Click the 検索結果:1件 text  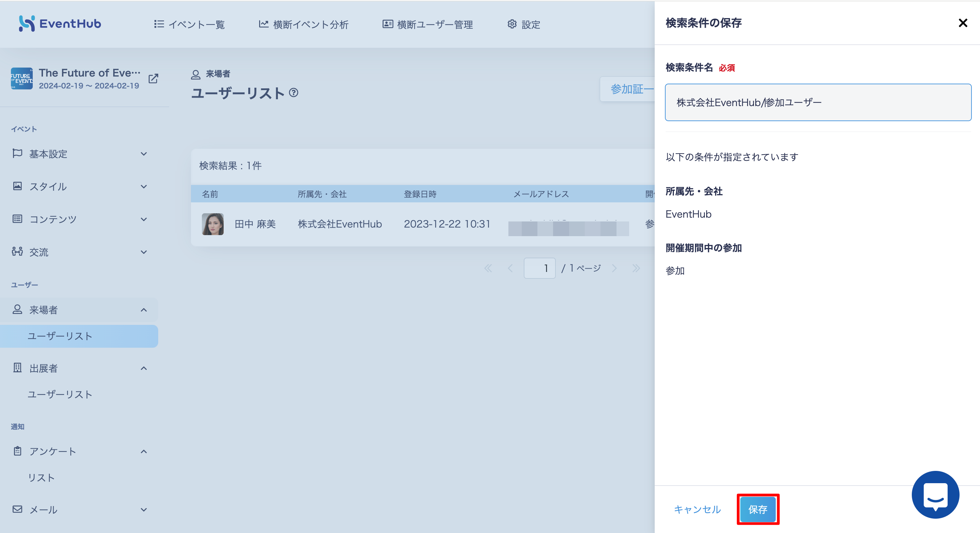pos(231,165)
